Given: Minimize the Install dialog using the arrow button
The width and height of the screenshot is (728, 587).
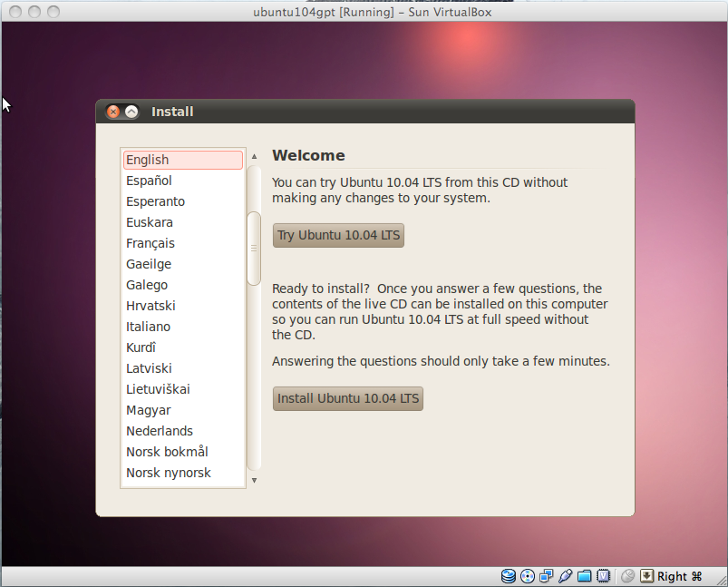Looking at the screenshot, I should [x=131, y=112].
